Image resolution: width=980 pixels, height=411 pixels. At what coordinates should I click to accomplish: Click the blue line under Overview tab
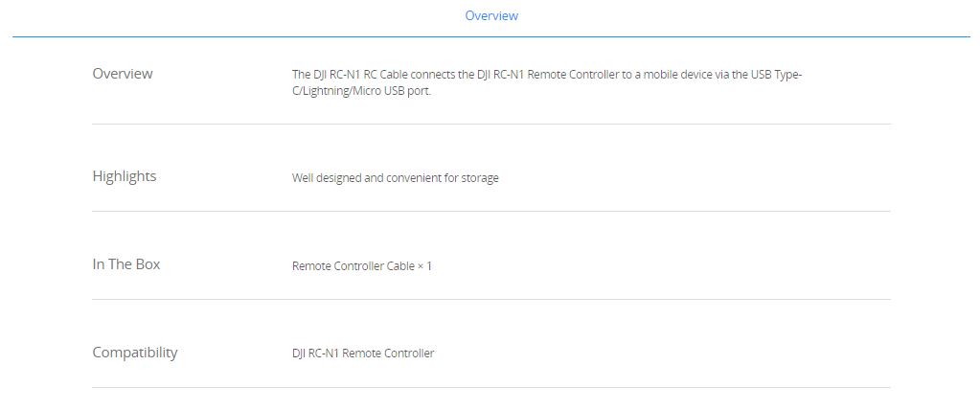click(491, 36)
